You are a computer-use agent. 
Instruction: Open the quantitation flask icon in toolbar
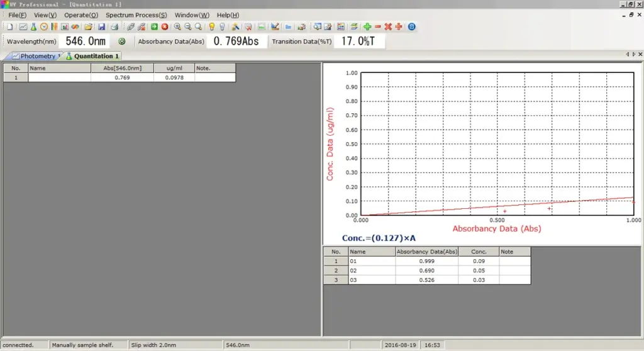coord(34,26)
